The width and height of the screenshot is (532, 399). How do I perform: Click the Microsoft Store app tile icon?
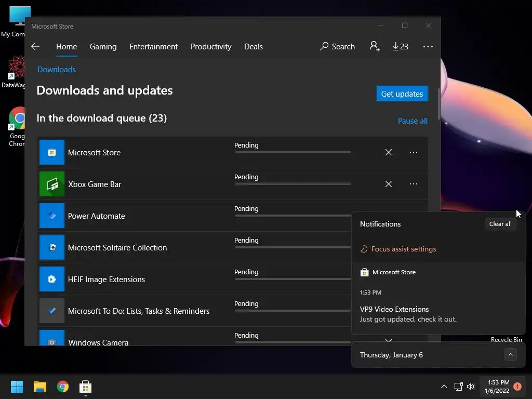point(51,152)
